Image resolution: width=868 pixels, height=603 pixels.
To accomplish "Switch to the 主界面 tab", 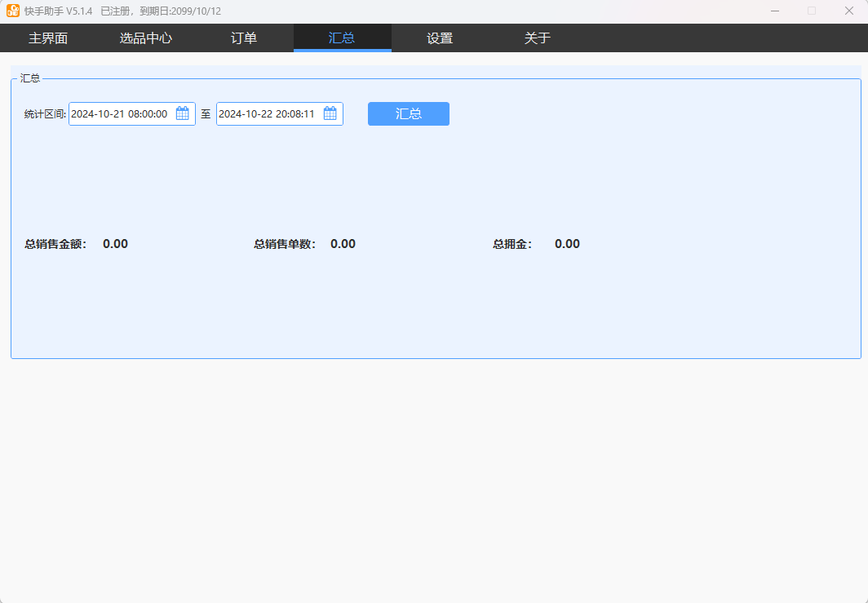I will point(48,38).
